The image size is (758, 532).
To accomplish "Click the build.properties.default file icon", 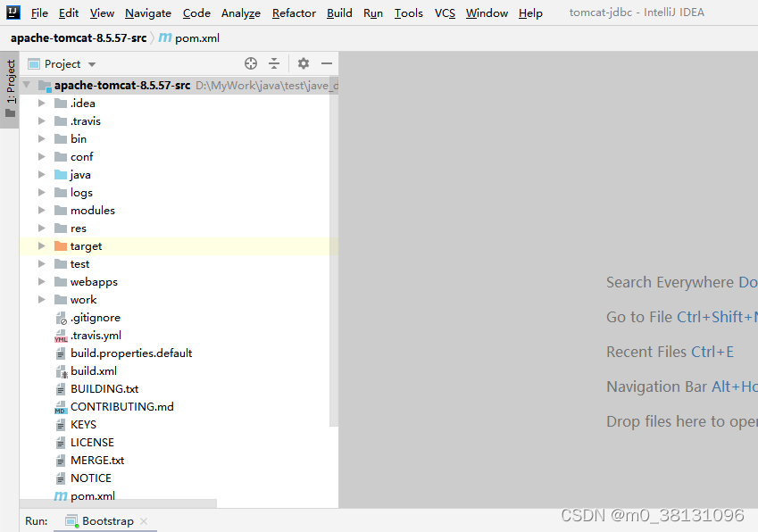I will point(61,353).
